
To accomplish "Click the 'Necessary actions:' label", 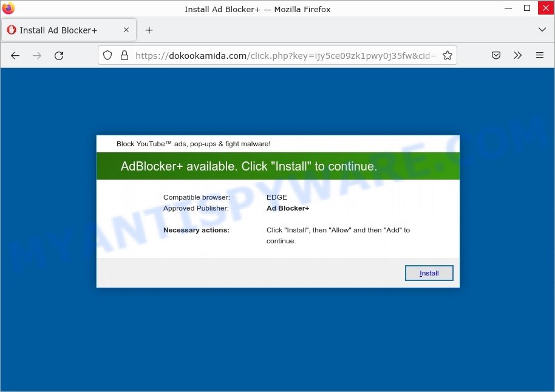I will [x=197, y=231].
